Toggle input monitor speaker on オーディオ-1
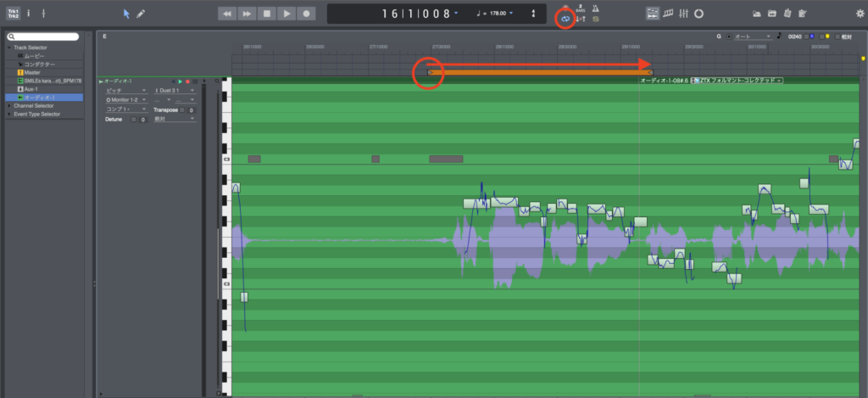The width and height of the screenshot is (868, 398). click(x=173, y=81)
